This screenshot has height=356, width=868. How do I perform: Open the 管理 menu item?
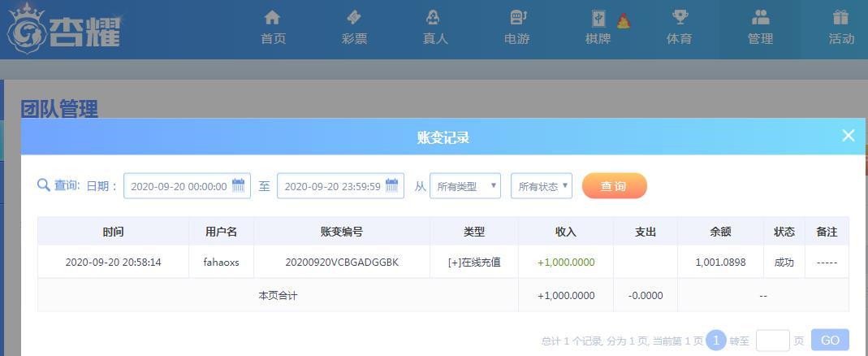[760, 39]
